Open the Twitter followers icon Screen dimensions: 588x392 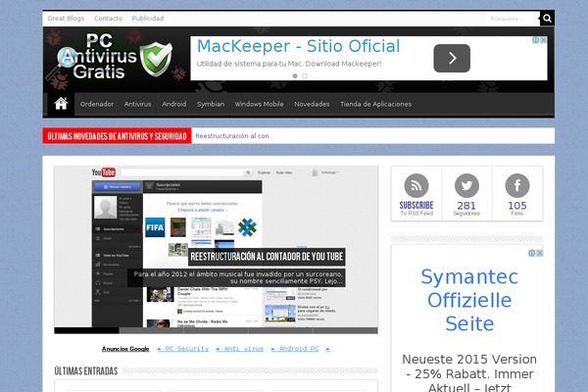466,185
